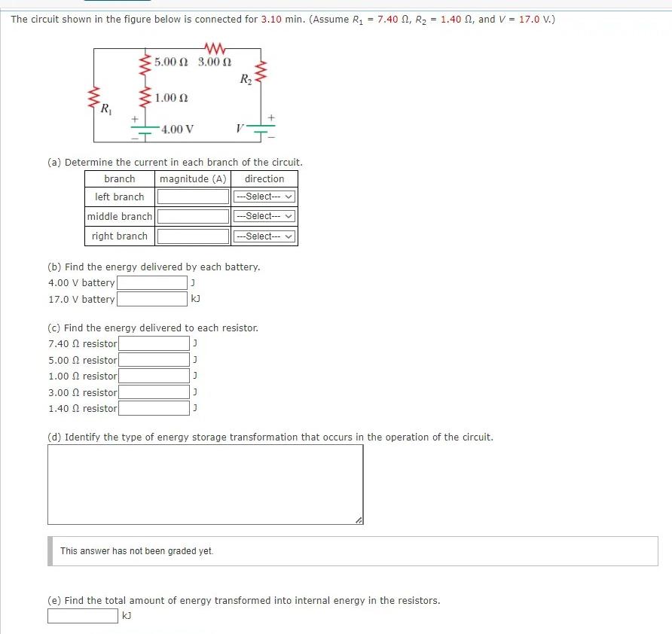The width and height of the screenshot is (672, 634).
Task: Click the right branch magnitude input field
Action: pyautogui.click(x=193, y=236)
